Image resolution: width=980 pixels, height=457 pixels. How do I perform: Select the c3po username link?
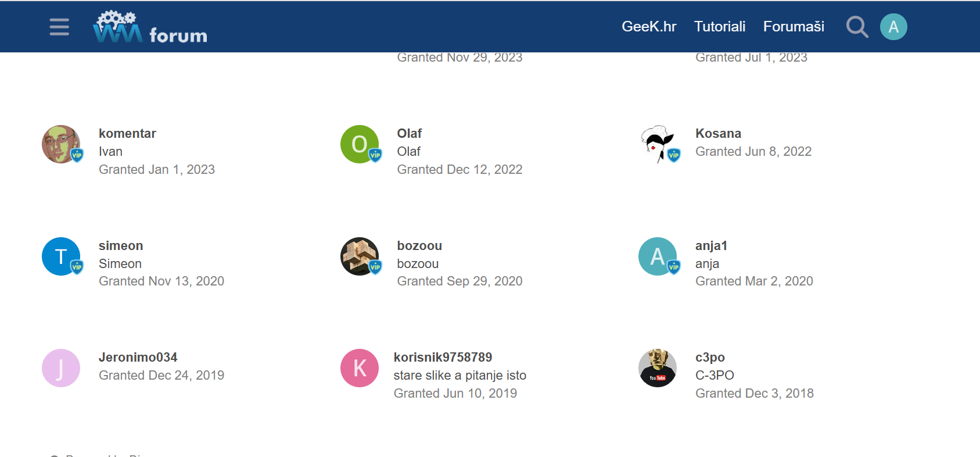coord(710,358)
